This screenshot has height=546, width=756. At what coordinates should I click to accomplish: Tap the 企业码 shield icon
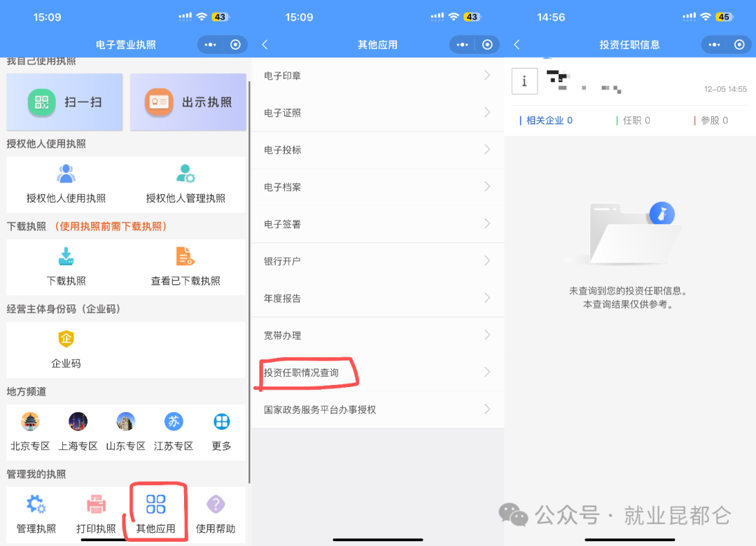pos(66,339)
